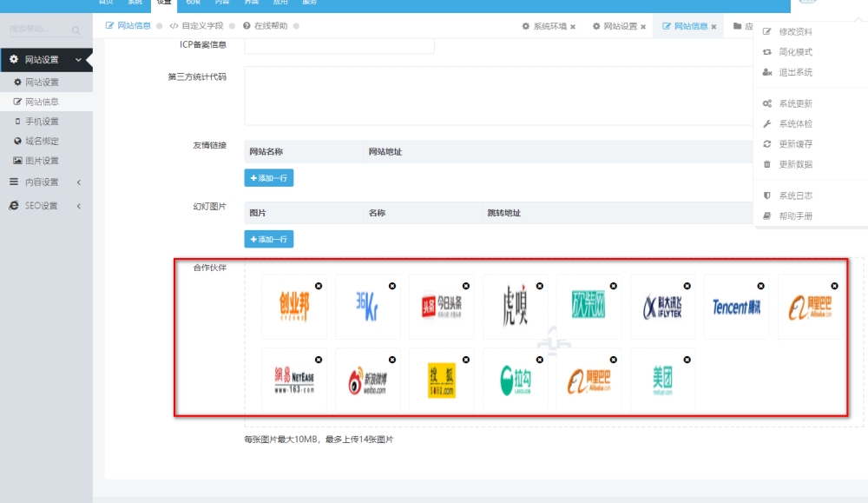
Task: Focus the ICP备案信息 input field
Action: [339, 45]
